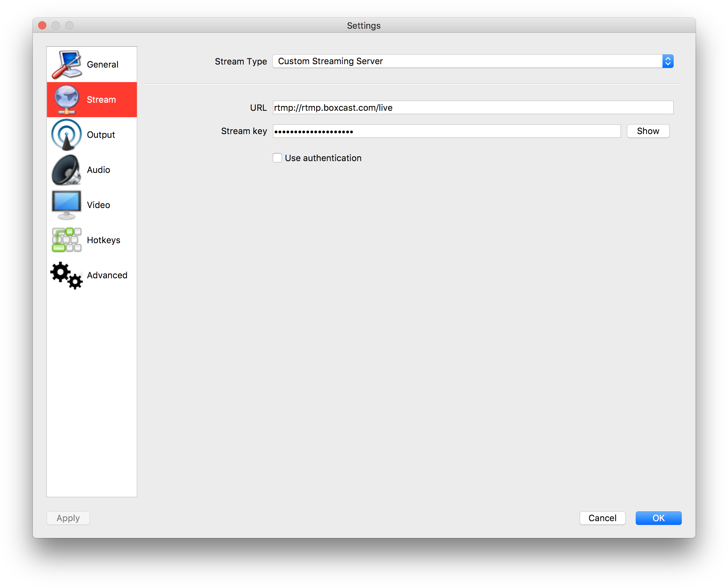Click the masked Stream key field
The height and width of the screenshot is (588, 728).
click(447, 131)
